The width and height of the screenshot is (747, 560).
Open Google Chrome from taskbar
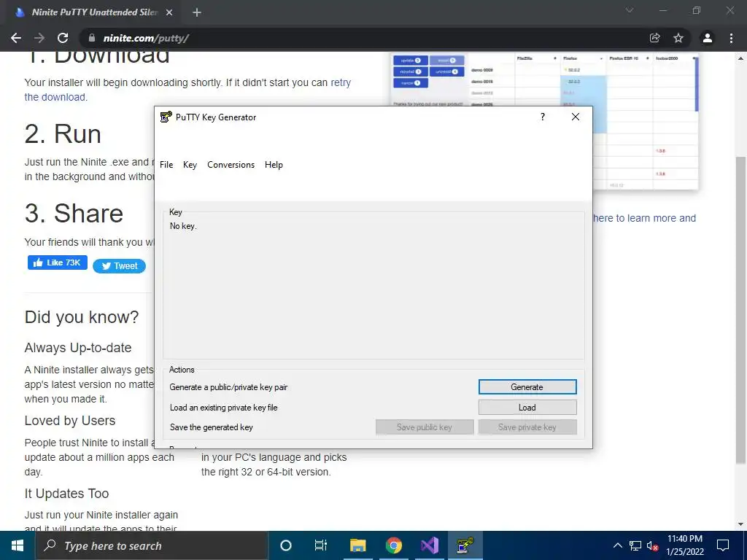click(393, 545)
